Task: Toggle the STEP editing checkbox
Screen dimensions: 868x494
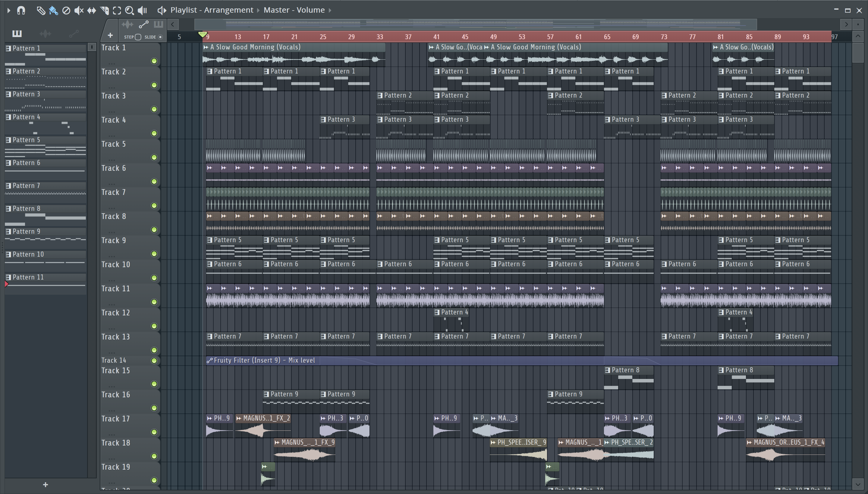Action: [x=138, y=37]
